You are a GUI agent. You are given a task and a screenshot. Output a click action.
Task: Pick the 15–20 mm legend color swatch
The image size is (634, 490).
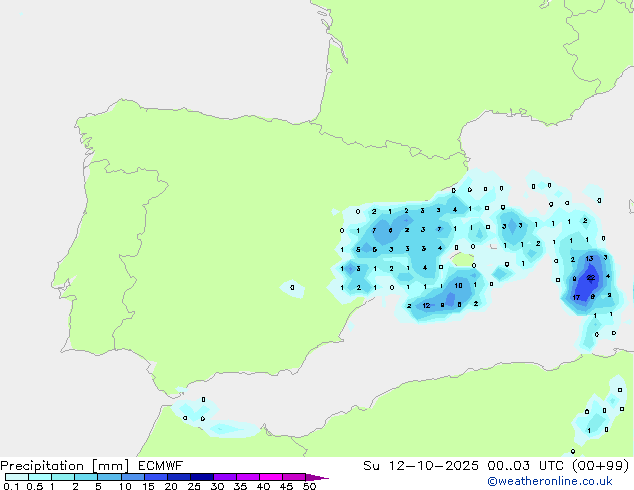[x=156, y=477]
